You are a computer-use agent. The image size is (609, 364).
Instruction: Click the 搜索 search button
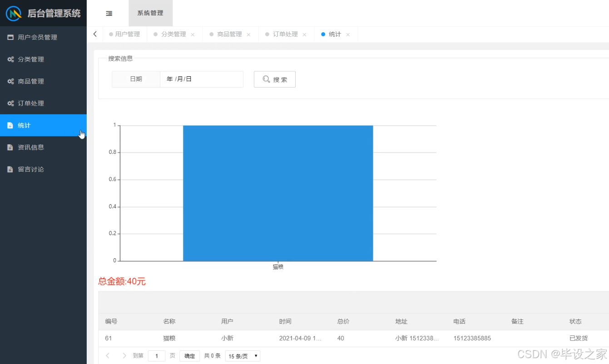tap(274, 79)
